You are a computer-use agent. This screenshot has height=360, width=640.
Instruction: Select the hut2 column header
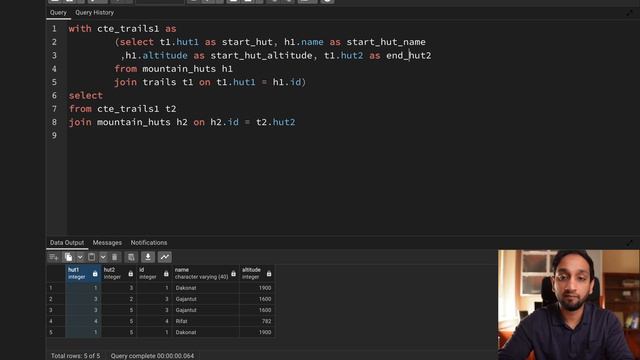119,273
